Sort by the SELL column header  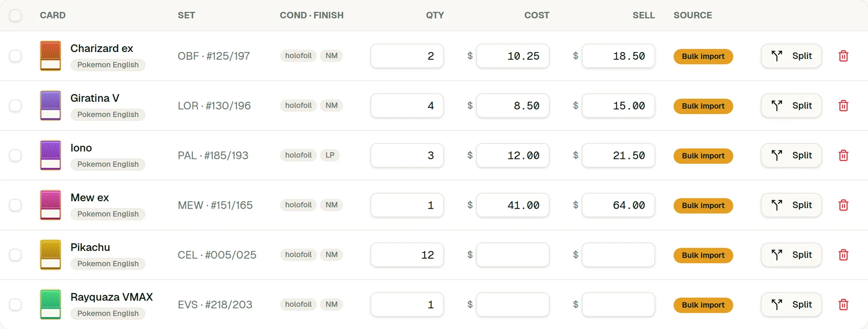(x=643, y=15)
